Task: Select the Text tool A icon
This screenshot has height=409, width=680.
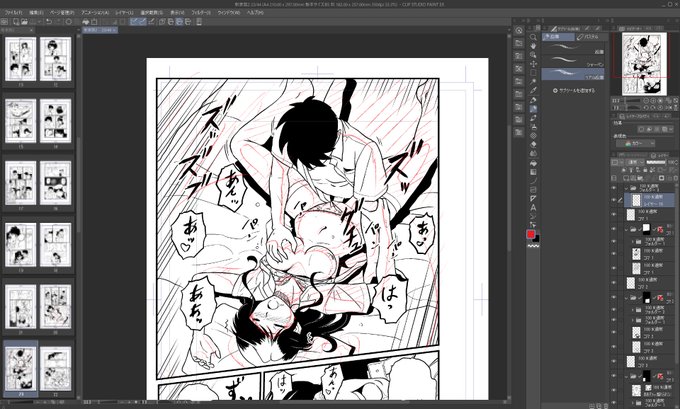Action: pyautogui.click(x=533, y=208)
